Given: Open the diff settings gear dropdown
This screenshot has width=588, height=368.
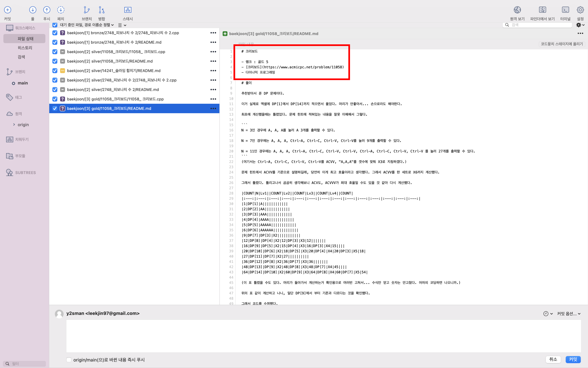Looking at the screenshot, I should 580,25.
